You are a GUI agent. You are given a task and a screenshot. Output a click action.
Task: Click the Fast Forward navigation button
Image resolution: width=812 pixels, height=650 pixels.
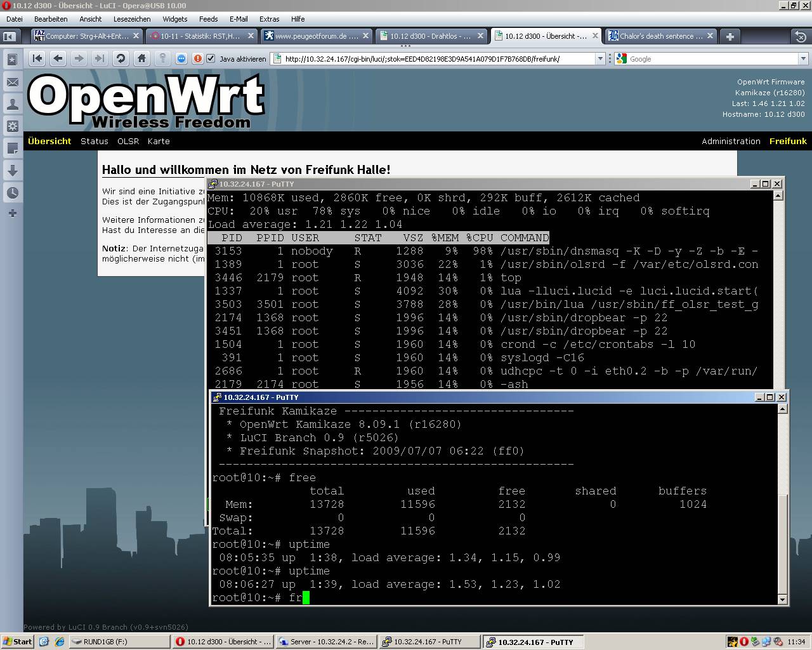pyautogui.click(x=100, y=58)
